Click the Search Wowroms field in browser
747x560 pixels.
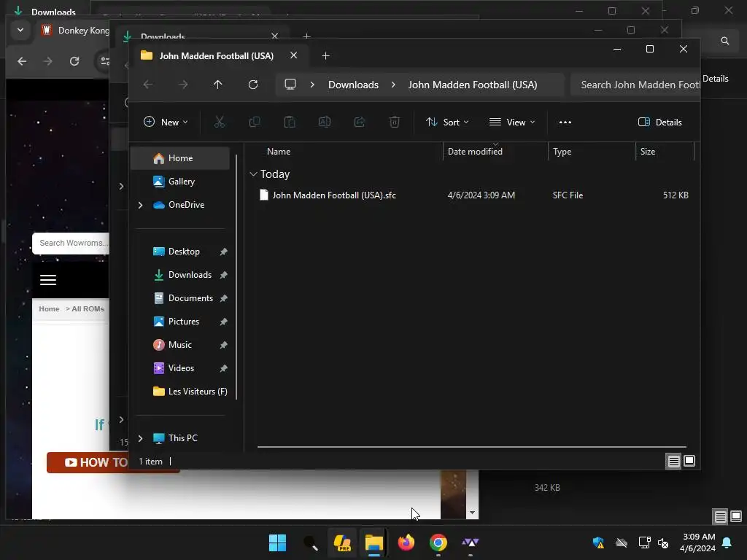point(71,243)
